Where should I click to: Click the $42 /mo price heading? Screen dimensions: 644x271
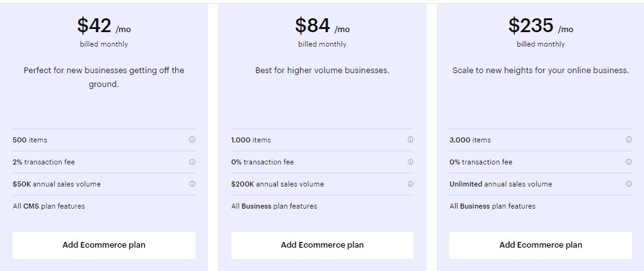[104, 26]
